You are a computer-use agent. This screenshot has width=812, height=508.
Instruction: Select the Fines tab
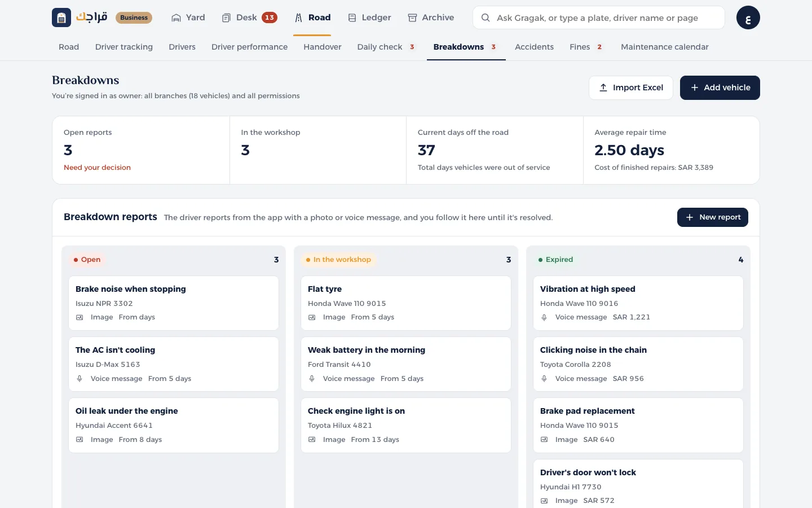coord(586,47)
